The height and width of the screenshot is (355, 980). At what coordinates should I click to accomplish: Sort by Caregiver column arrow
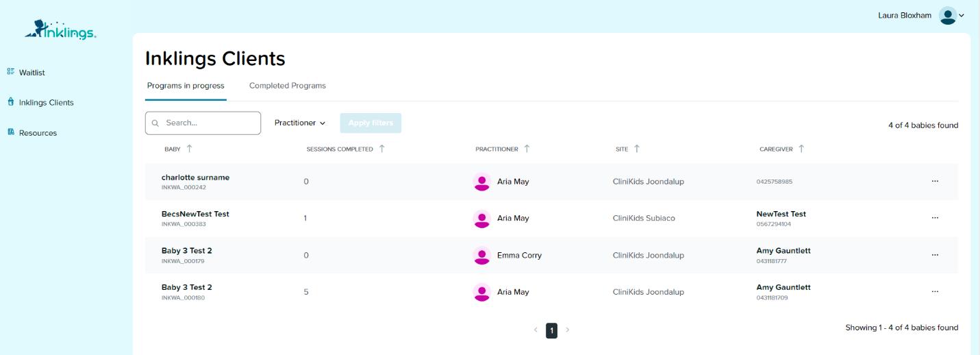click(801, 149)
